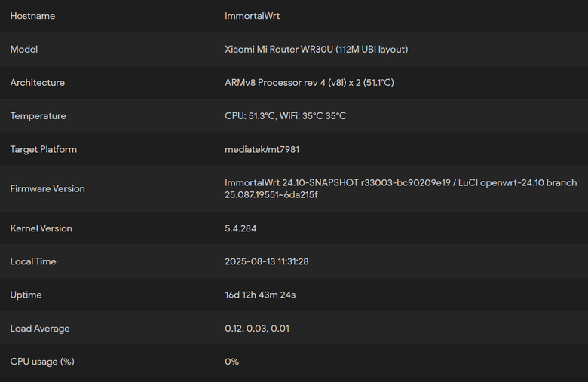Select the mediatek/mt7981 platform value
The image size is (588, 382).
(262, 149)
